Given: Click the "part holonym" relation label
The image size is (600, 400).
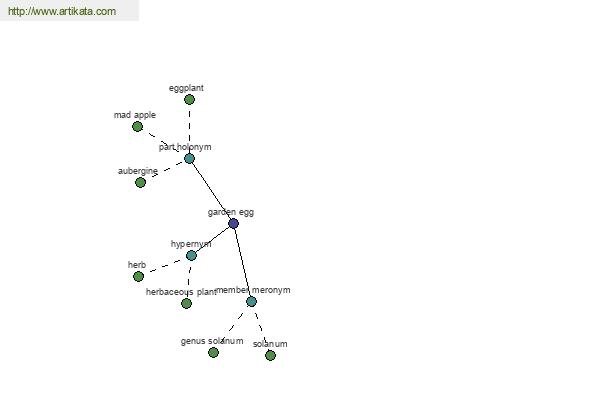Looking at the screenshot, I should [x=185, y=147].
